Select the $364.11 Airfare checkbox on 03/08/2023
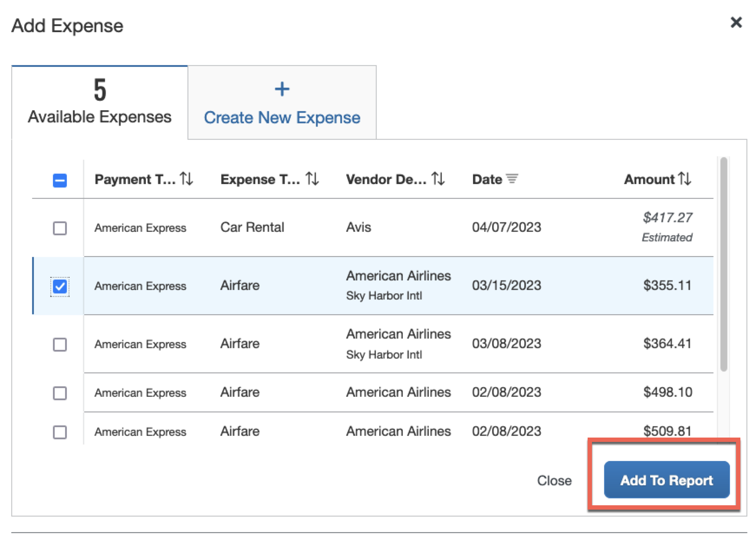This screenshot has height=540, width=756. coord(60,345)
